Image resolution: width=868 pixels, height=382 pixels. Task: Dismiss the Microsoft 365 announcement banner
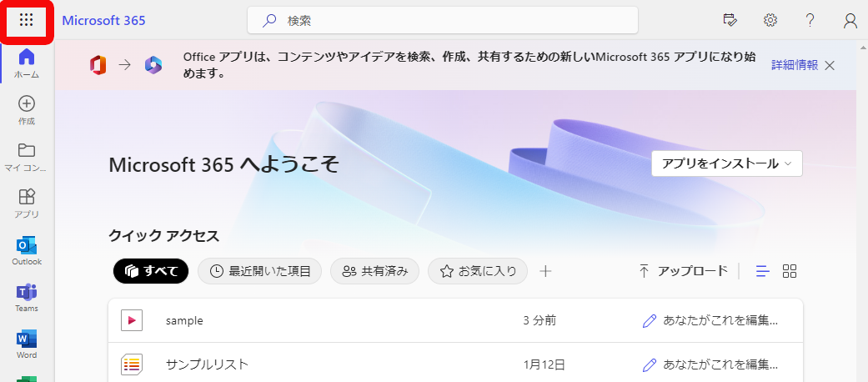(x=830, y=65)
